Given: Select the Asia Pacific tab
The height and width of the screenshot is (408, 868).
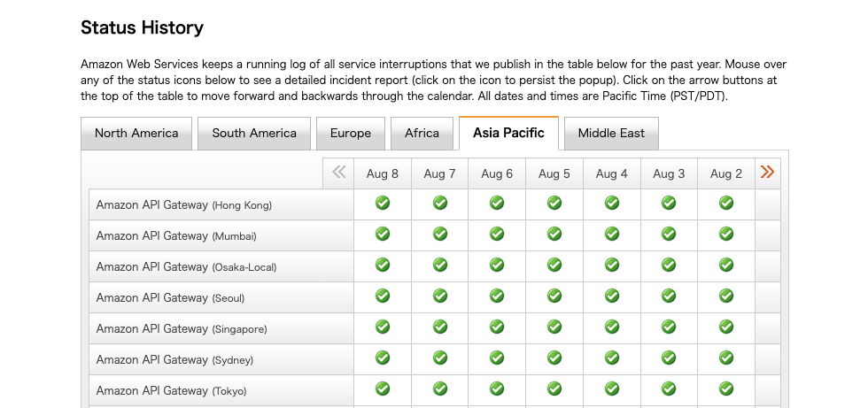Looking at the screenshot, I should tap(508, 134).
